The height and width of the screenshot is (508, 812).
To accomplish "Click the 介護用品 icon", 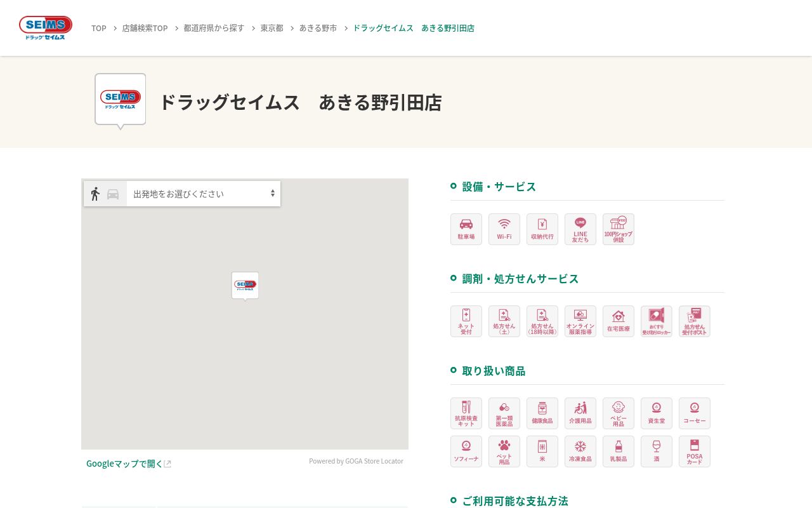I will coord(580,413).
